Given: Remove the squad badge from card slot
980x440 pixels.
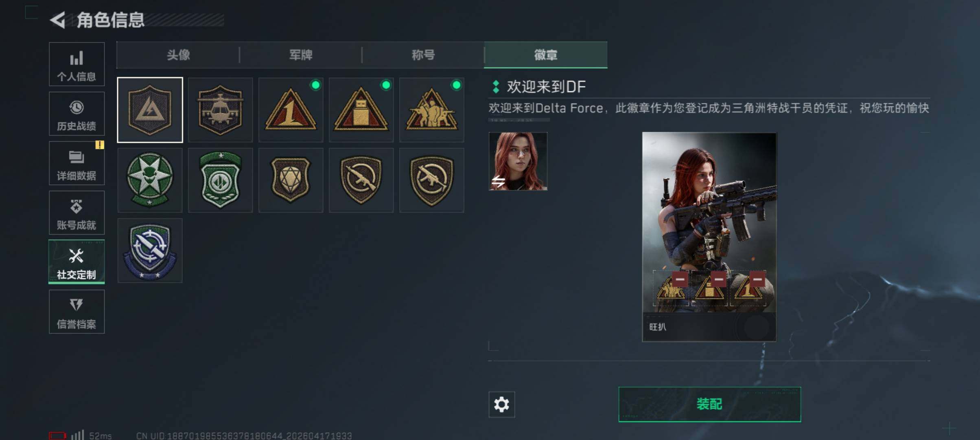Looking at the screenshot, I should 680,279.
